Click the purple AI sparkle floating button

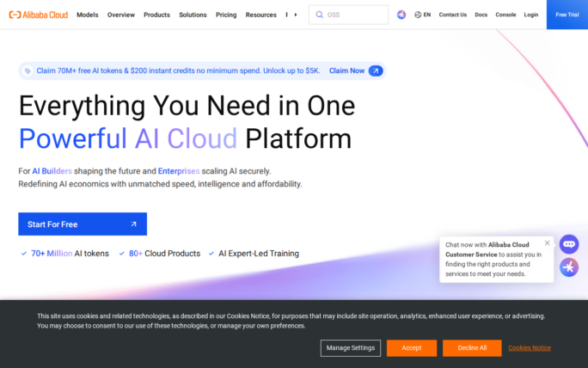pyautogui.click(x=568, y=267)
